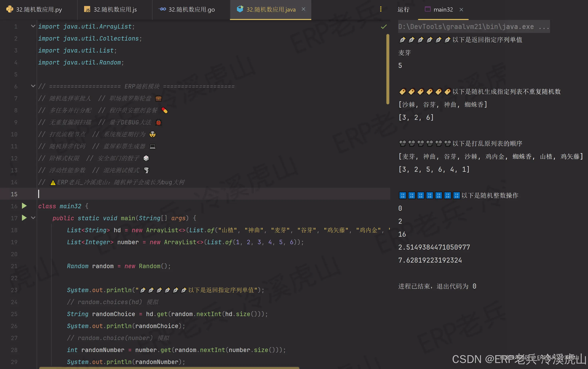The width and height of the screenshot is (588, 369).
Task: Click the laptop emoji on line 11
Action: 152,146
